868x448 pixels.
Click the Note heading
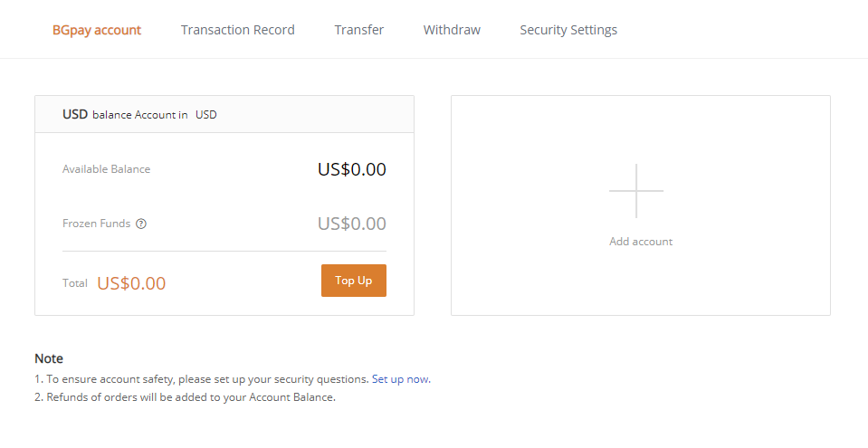point(49,358)
